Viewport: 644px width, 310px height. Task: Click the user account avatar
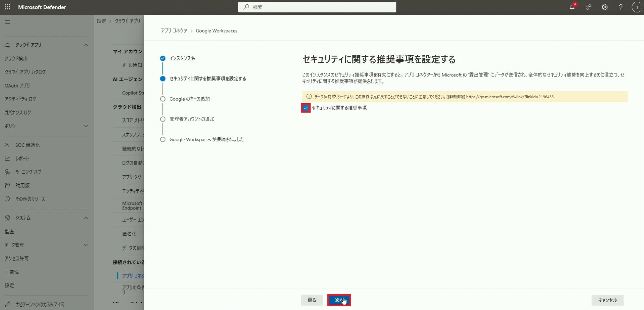coord(636,7)
